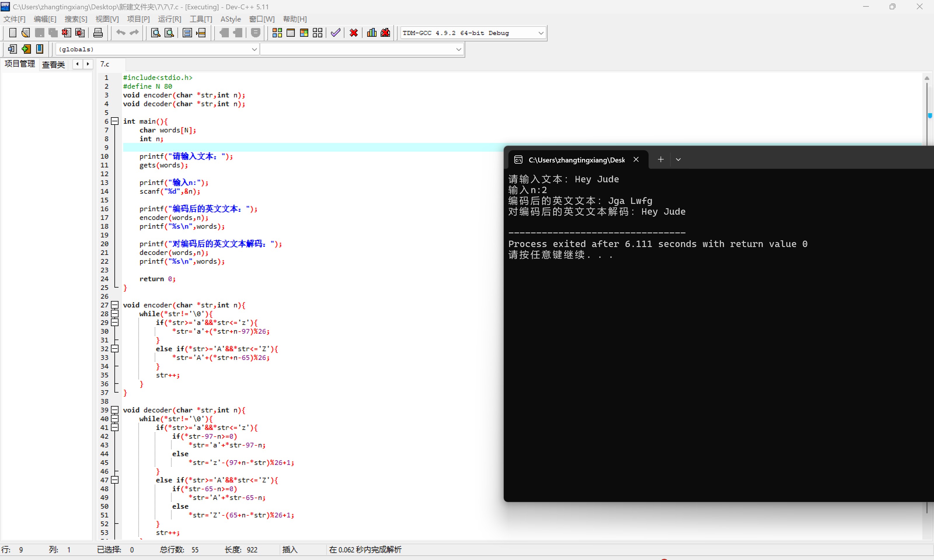Select the 7.c editor file tab
The height and width of the screenshot is (560, 934).
[105, 64]
